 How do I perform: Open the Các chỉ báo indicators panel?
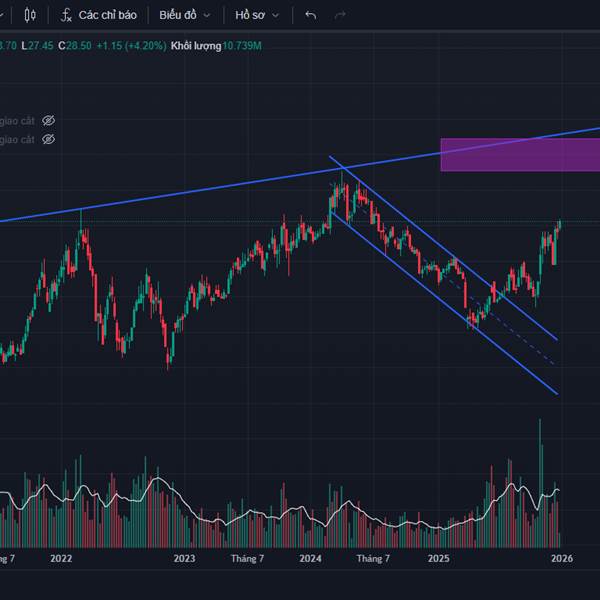click(107, 15)
